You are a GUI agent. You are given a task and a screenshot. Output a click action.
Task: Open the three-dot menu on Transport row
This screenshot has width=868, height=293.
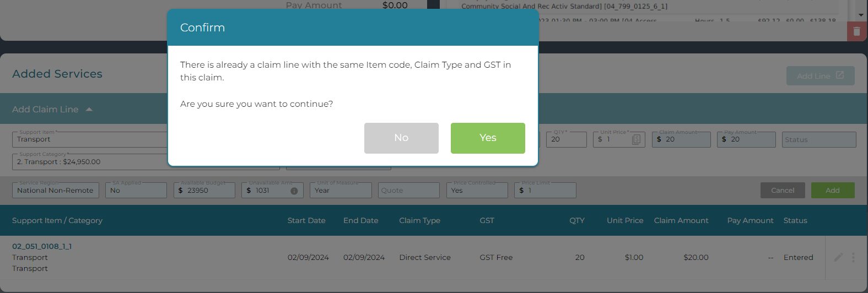click(x=853, y=257)
